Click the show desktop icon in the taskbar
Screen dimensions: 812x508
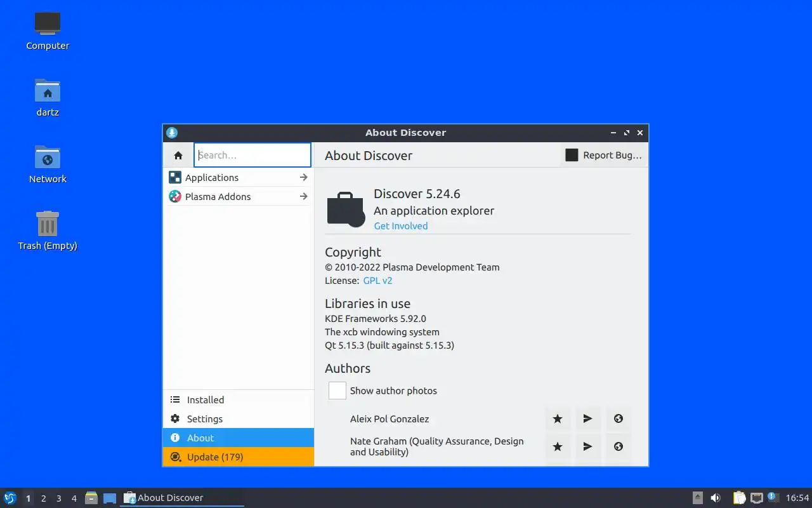tap(110, 498)
